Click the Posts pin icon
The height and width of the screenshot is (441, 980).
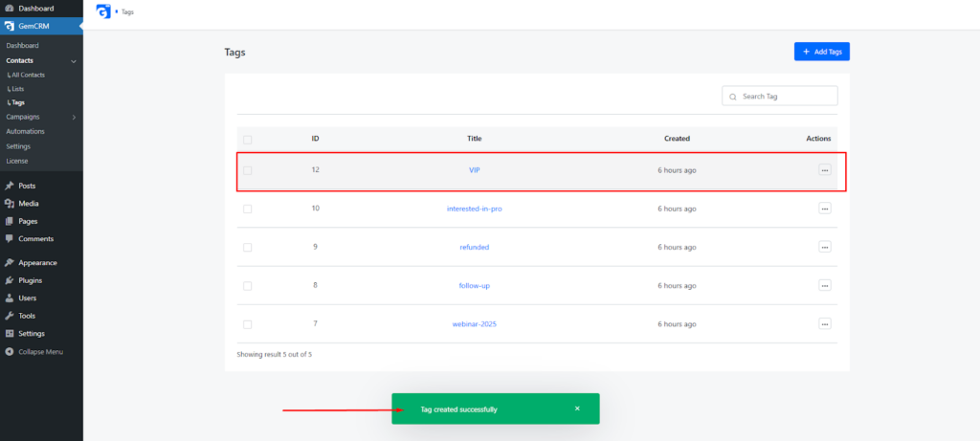pos(10,187)
